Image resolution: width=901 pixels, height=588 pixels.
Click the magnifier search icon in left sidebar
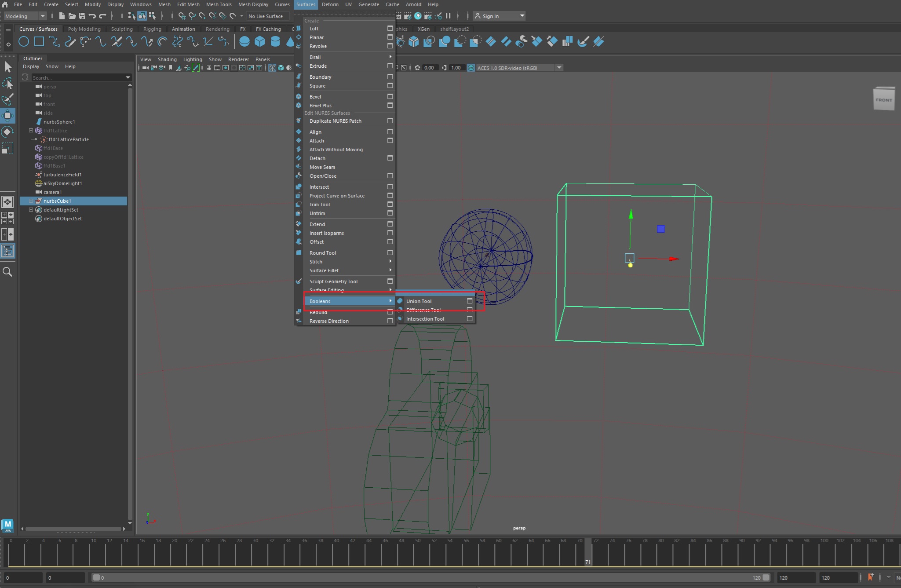click(x=7, y=272)
